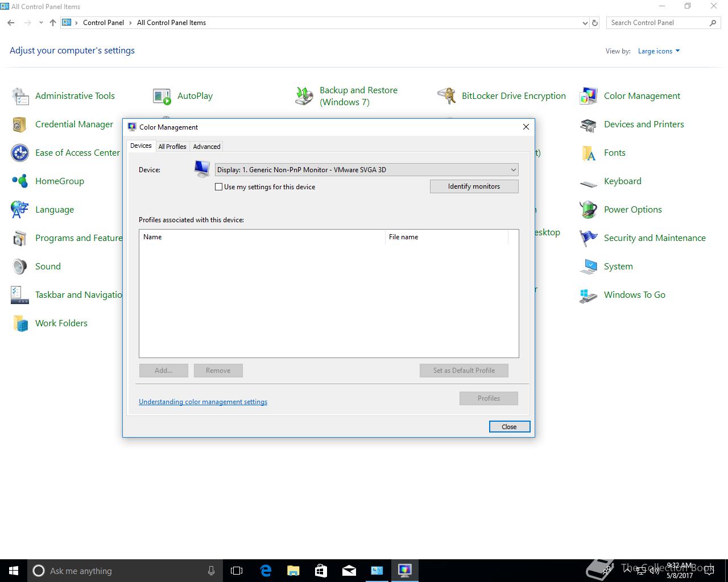Enable 'Use my settings for this device'
The image size is (728, 582).
218,187
